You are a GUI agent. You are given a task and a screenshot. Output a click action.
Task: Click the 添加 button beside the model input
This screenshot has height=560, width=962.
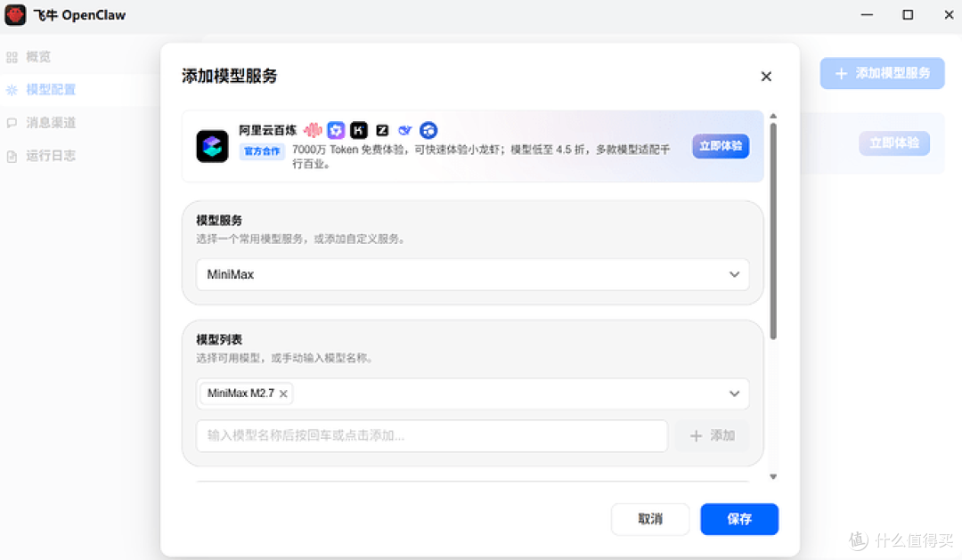713,436
